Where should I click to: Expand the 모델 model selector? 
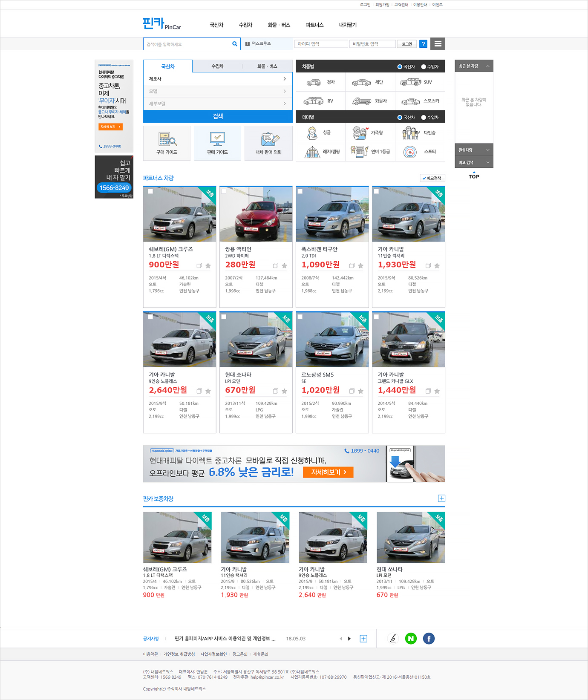(218, 91)
